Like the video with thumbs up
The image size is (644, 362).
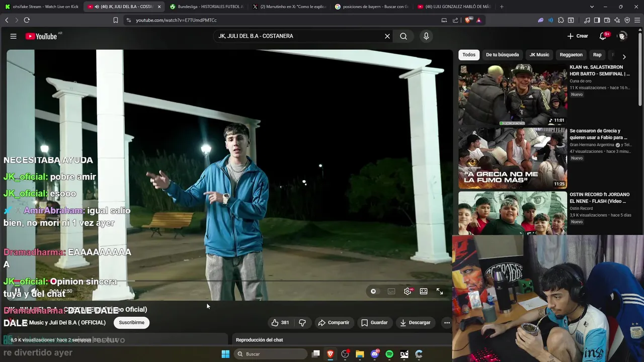pos(280,323)
